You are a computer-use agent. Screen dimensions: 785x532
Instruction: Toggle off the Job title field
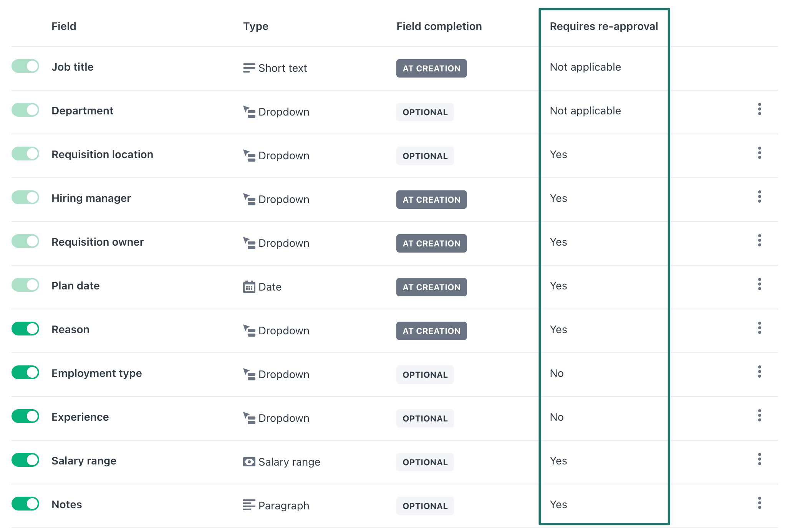25,66
